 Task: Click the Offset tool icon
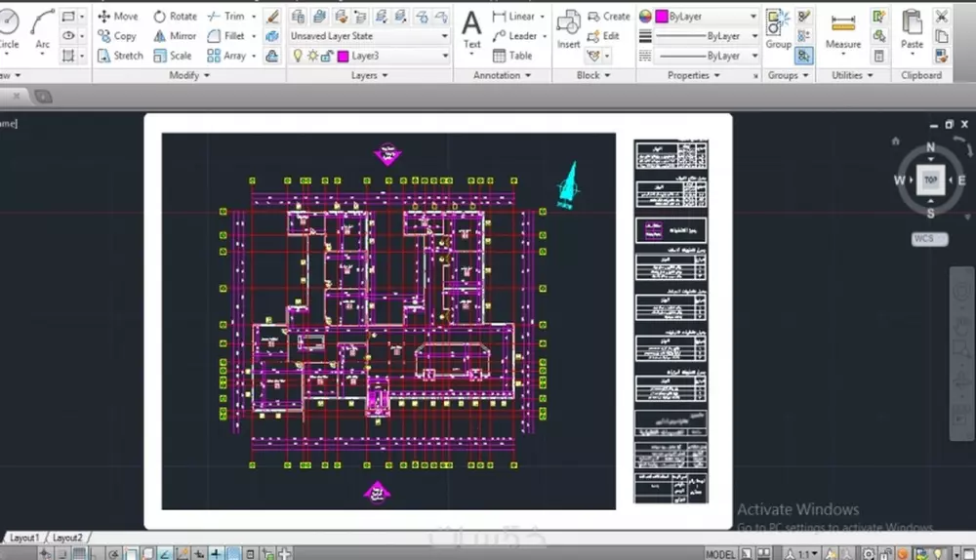click(x=272, y=56)
